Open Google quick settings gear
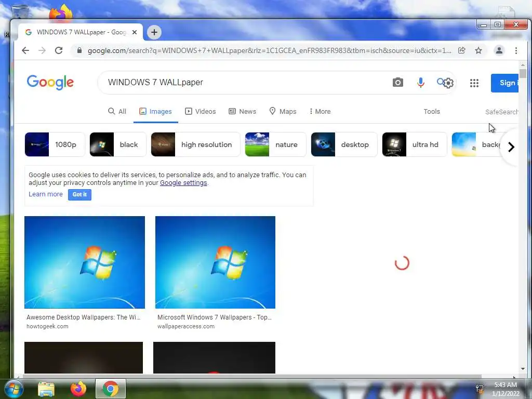This screenshot has height=399, width=532. [448, 83]
